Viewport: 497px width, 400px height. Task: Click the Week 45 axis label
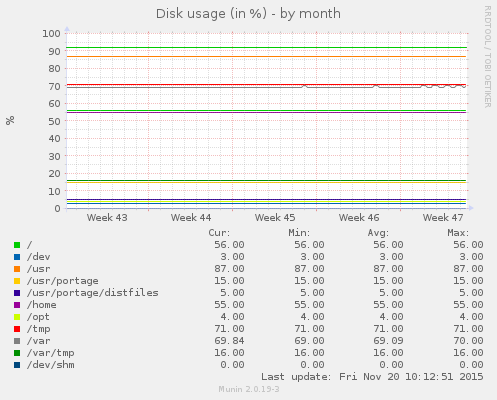point(275,218)
